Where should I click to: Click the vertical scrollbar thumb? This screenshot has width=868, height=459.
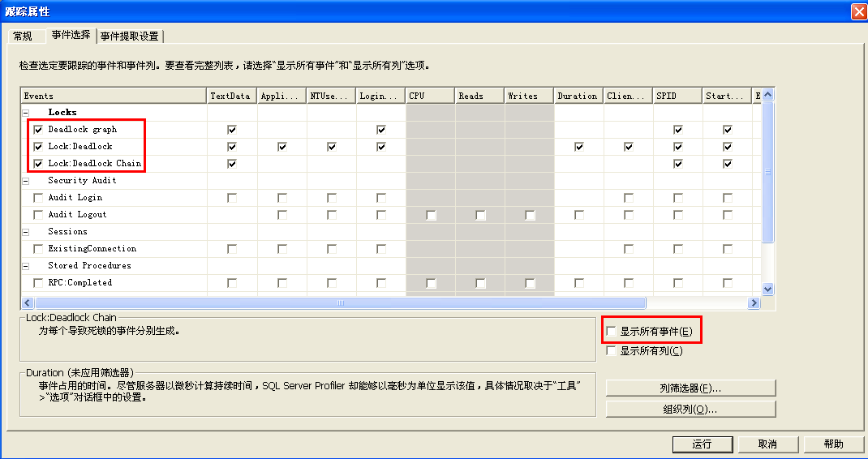click(767, 172)
